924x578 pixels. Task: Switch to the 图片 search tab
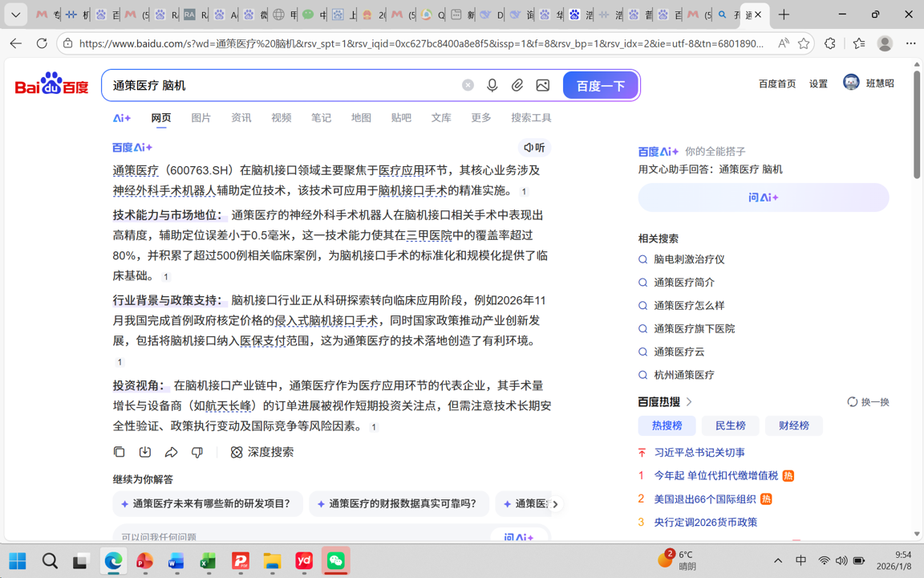201,118
